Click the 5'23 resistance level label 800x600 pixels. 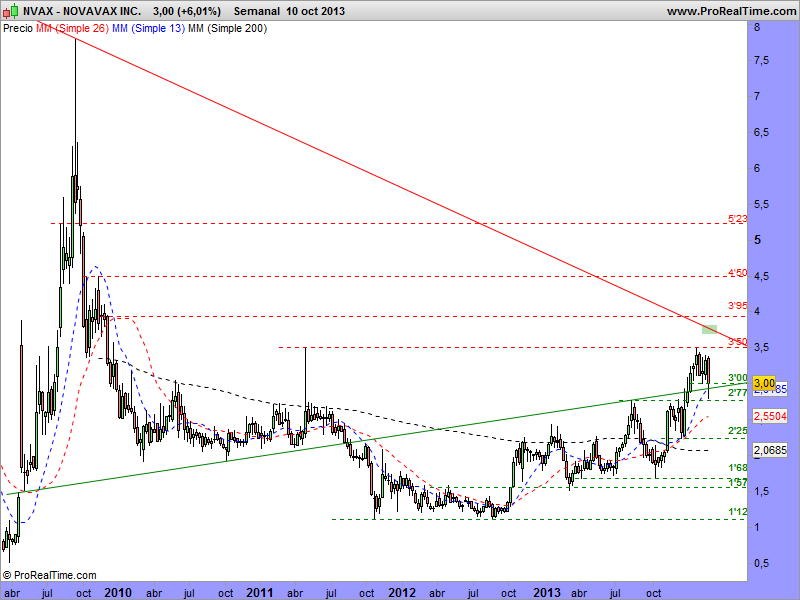(x=737, y=218)
